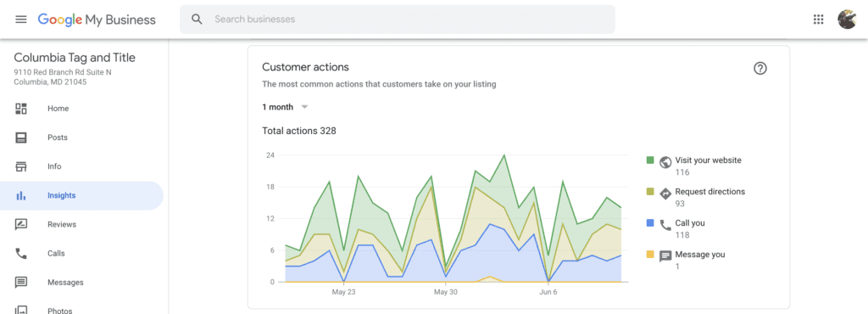This screenshot has width=868, height=314.
Task: Click the Message you legend label
Action: 700,255
